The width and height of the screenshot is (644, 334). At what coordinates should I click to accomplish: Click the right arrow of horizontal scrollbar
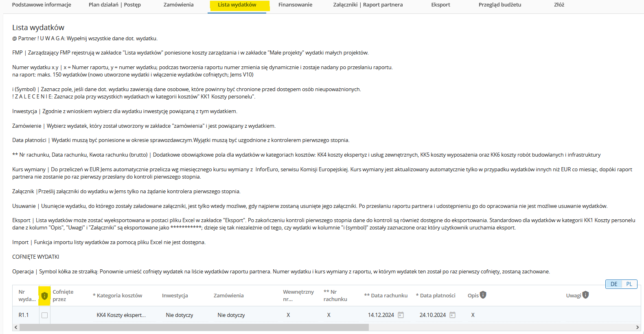637,327
